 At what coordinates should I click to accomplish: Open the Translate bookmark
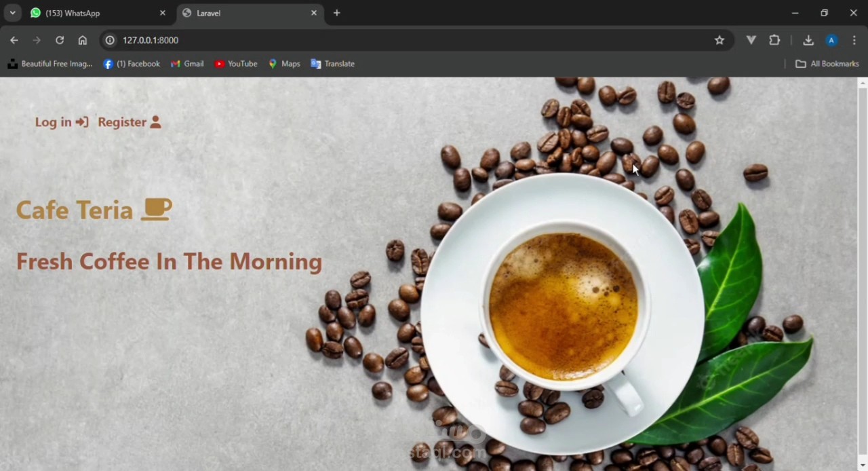pos(333,64)
